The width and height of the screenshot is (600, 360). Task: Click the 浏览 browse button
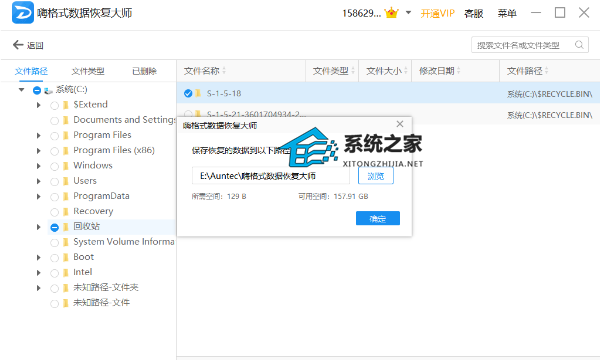(x=376, y=176)
